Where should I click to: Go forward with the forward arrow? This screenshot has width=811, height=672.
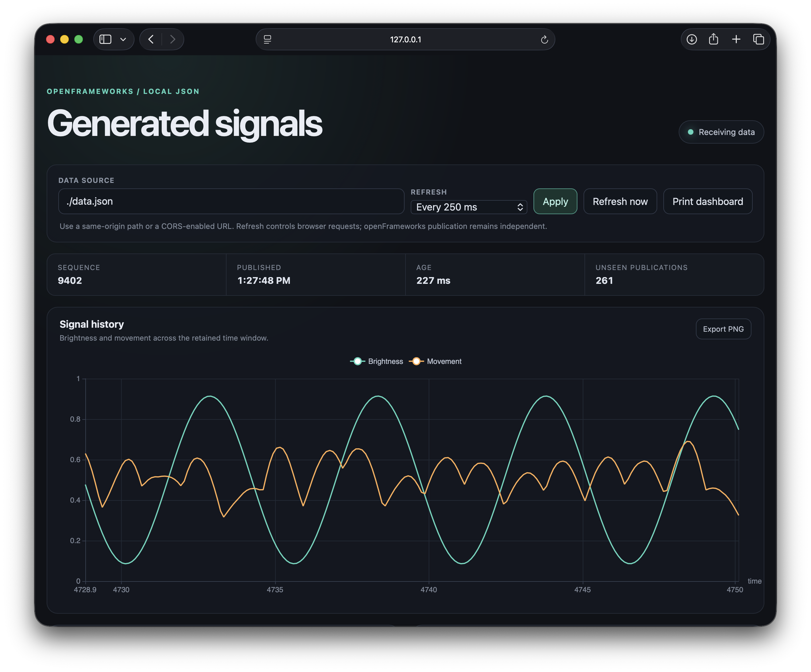pyautogui.click(x=173, y=39)
